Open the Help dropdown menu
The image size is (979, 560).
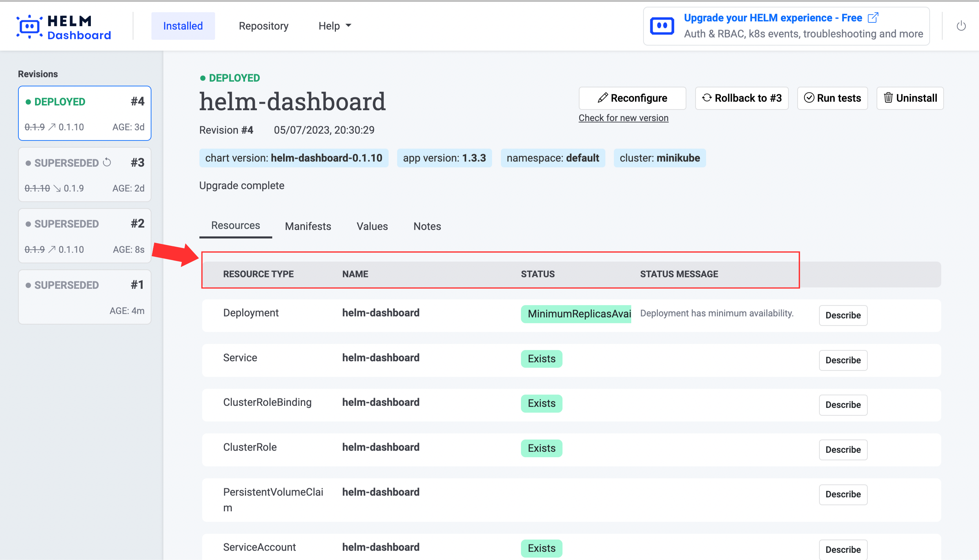[x=334, y=26]
